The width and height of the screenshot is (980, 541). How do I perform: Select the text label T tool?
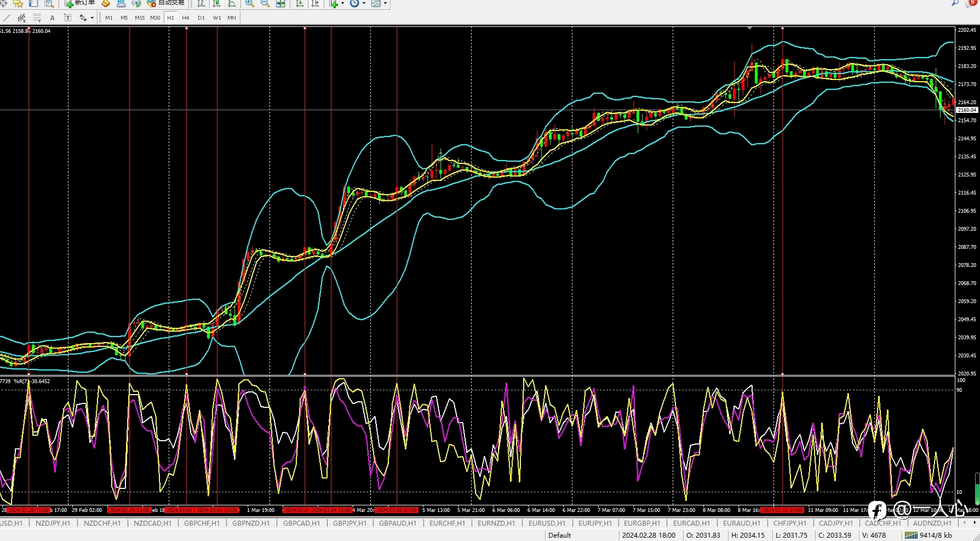(68, 18)
